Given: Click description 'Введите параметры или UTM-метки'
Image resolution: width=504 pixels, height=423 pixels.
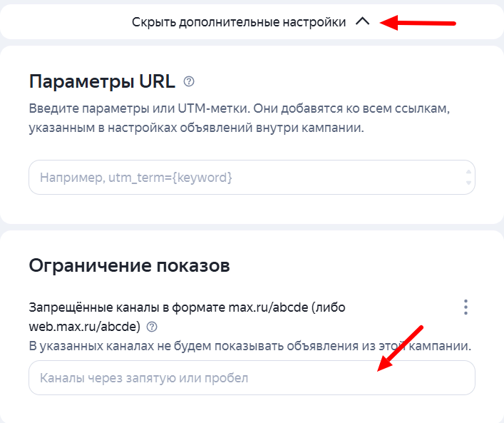Looking at the screenshot, I should [139, 108].
